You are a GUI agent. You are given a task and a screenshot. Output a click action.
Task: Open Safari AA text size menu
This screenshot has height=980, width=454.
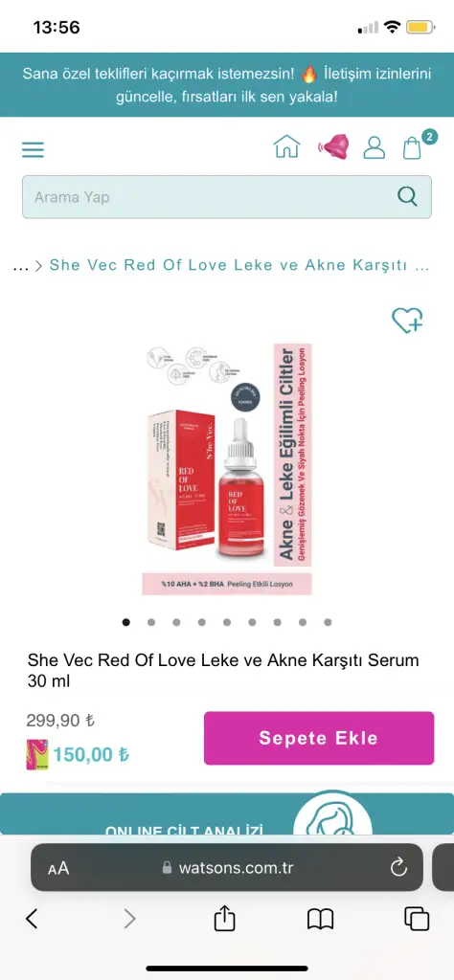pyautogui.click(x=58, y=868)
